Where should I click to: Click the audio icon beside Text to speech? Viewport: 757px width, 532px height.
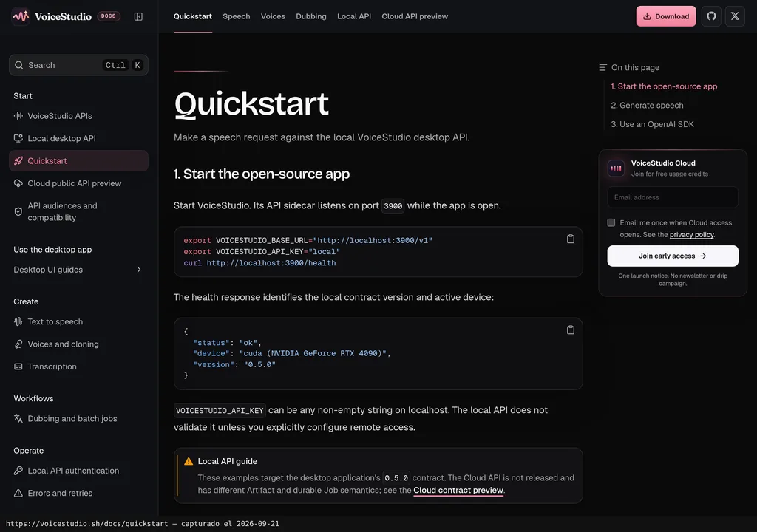[18, 321]
